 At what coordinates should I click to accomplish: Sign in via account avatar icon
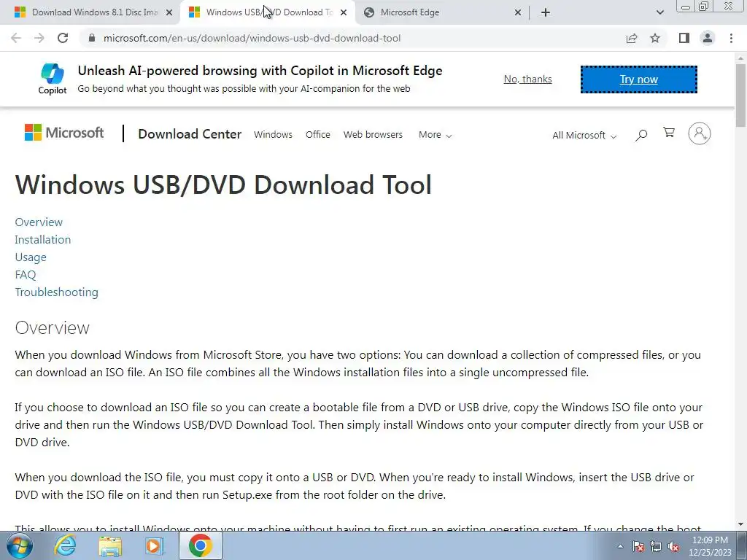700,134
